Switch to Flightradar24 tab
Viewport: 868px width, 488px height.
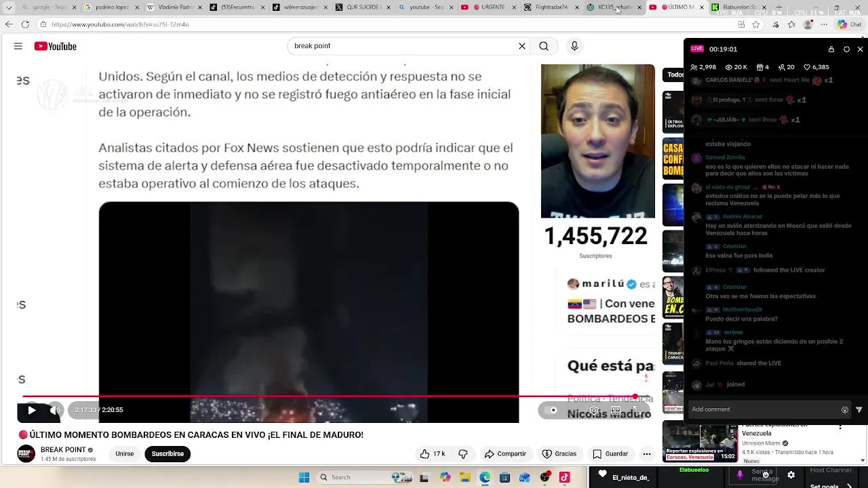coord(551,7)
